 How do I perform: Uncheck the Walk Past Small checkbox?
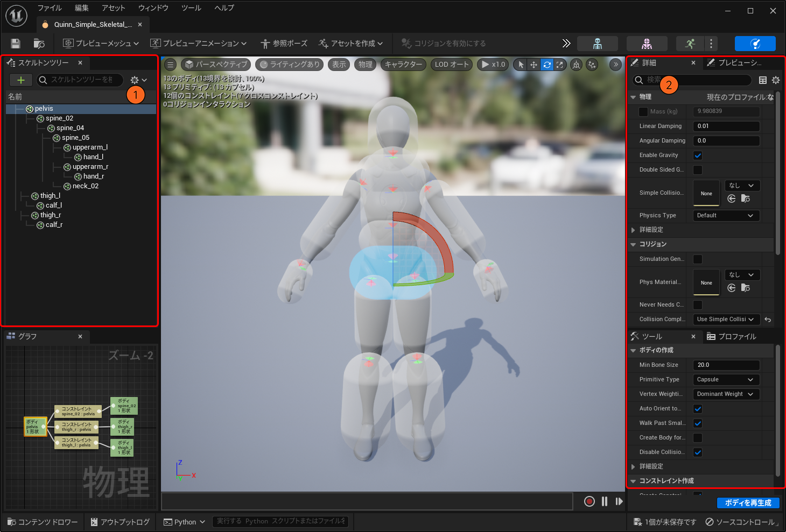pos(698,423)
